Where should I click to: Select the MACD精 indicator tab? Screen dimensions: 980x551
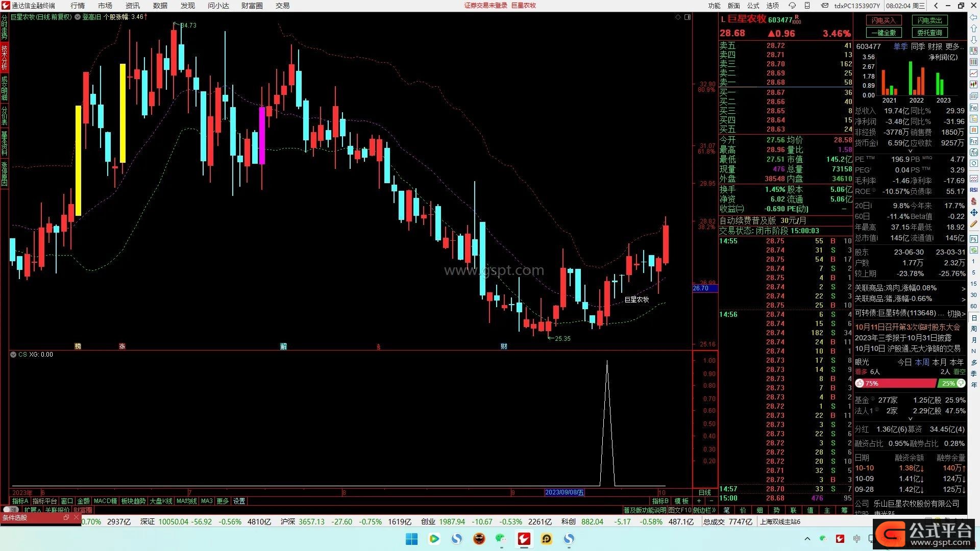(x=105, y=501)
